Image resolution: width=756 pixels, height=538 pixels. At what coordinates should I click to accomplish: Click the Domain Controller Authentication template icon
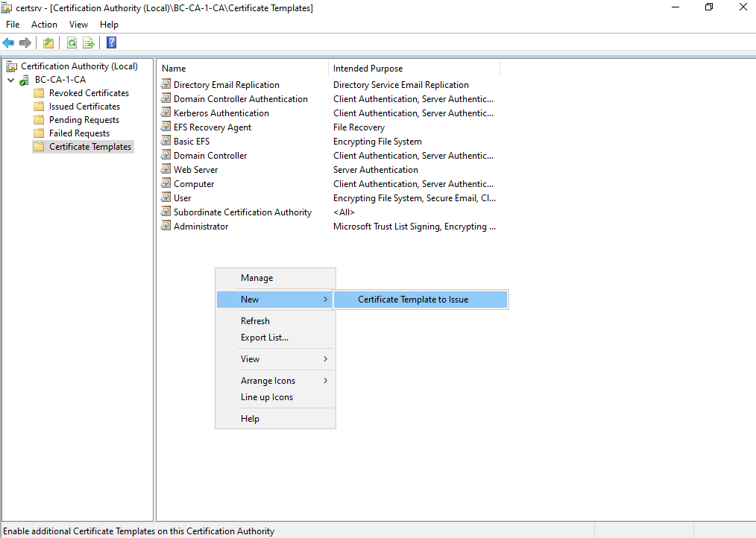(166, 98)
